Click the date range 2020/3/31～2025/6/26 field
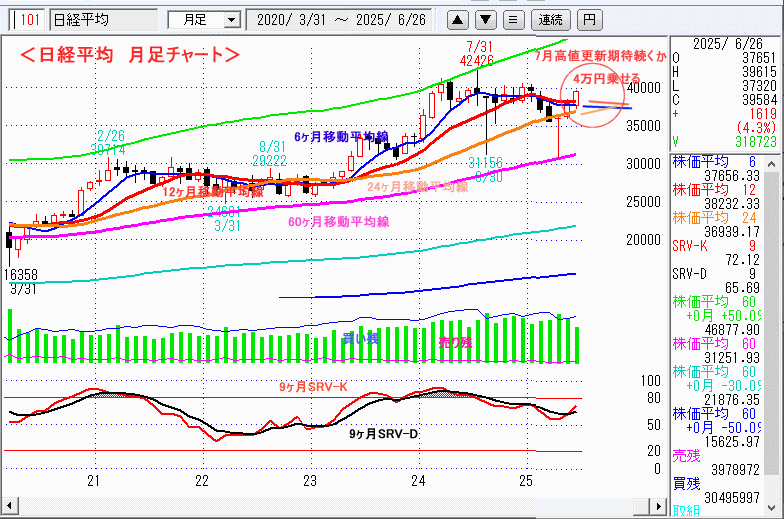 (341, 20)
